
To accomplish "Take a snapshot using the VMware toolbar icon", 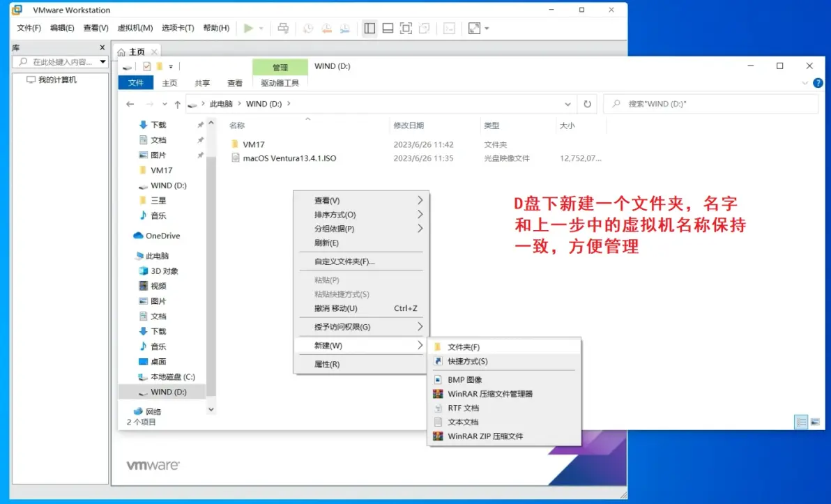I will [308, 29].
